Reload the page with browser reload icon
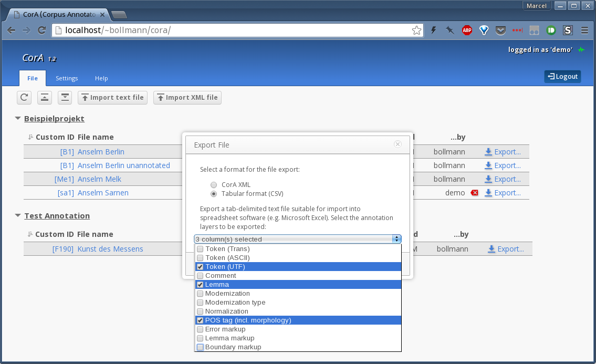596x364 pixels. click(x=41, y=30)
